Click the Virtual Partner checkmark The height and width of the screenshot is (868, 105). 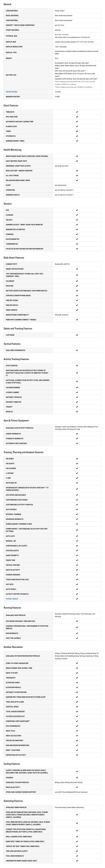click(77, 565)
